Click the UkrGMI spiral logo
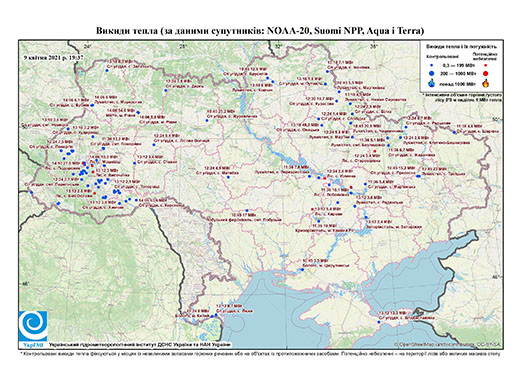 33,326
